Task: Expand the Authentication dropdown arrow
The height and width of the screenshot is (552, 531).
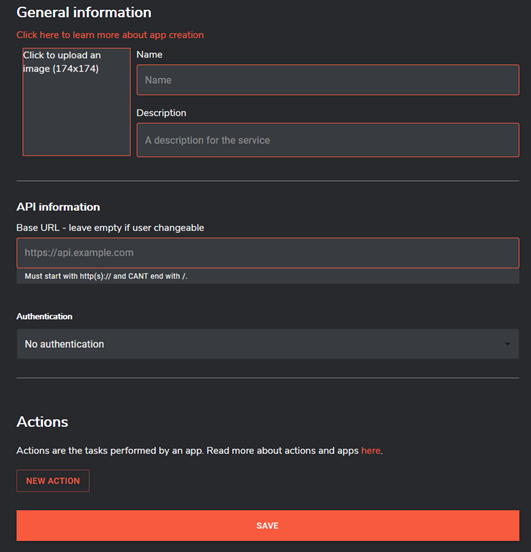Action: [507, 344]
